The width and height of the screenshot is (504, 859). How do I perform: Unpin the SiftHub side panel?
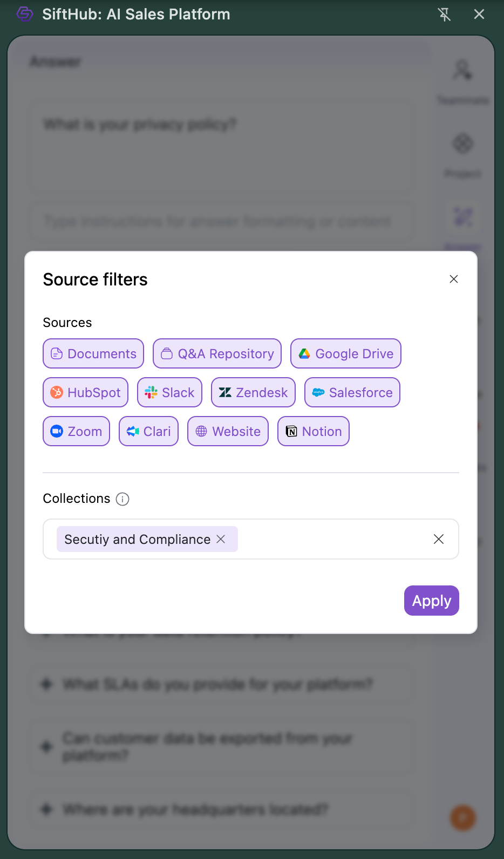pyautogui.click(x=444, y=15)
